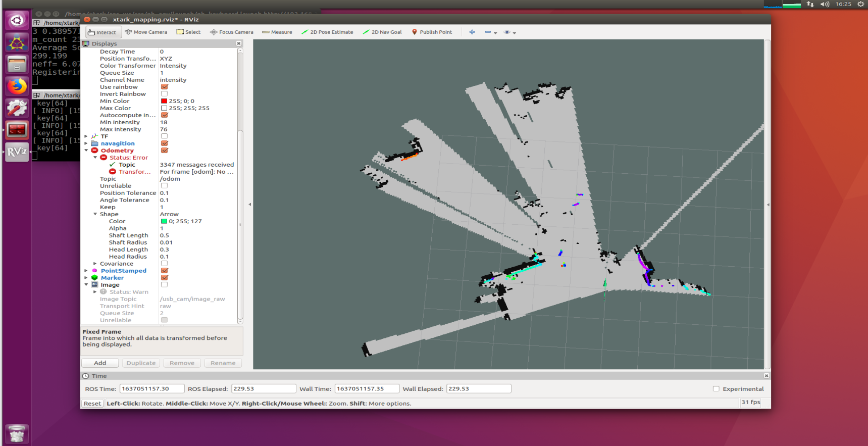Click the green Marker icon
Image resolution: width=868 pixels, height=446 pixels.
coord(94,278)
